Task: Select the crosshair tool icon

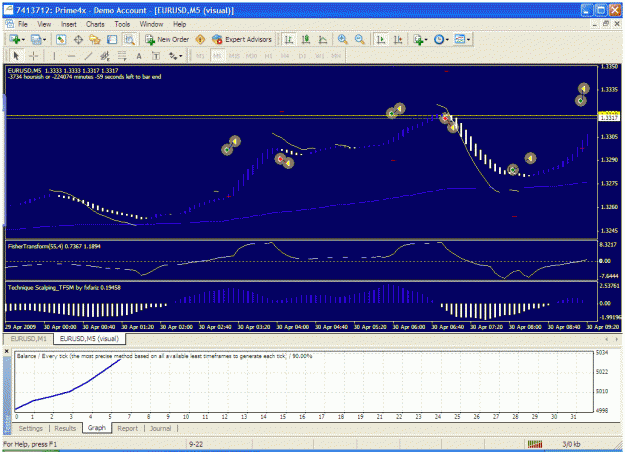Action: [33, 56]
